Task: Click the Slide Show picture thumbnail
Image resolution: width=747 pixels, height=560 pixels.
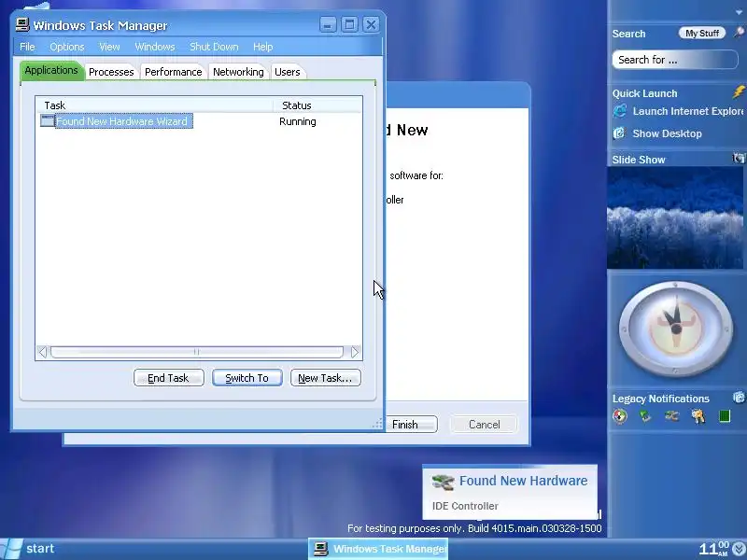Action: click(x=675, y=218)
